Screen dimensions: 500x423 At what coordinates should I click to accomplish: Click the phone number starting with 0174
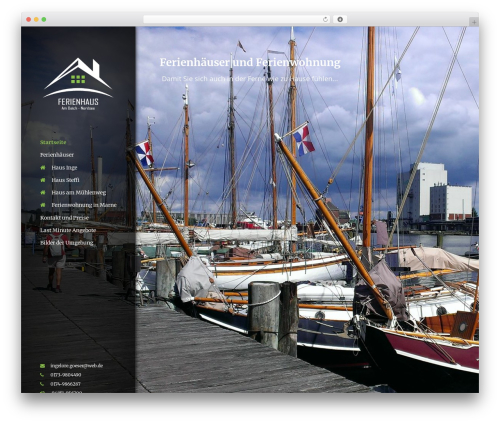(x=65, y=384)
